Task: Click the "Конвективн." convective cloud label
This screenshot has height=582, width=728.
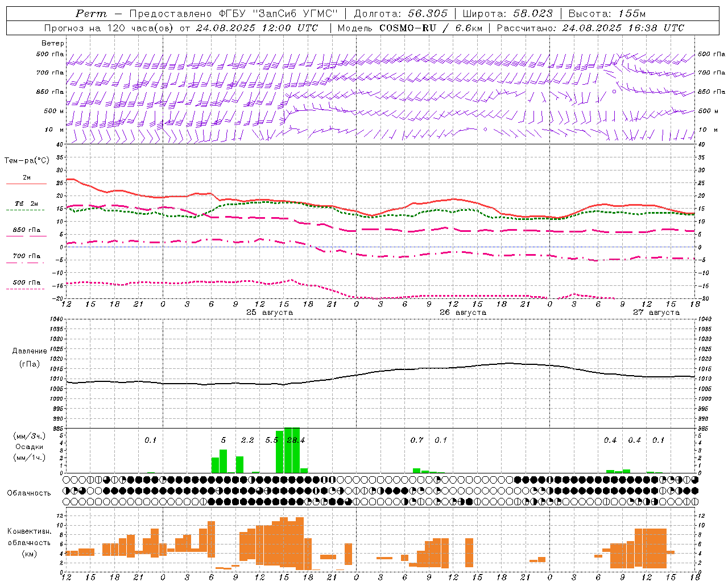Action: click(29, 531)
